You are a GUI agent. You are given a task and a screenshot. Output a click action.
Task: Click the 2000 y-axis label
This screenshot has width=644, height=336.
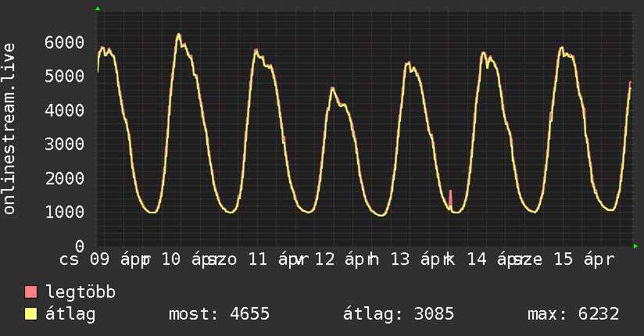pos(65,178)
